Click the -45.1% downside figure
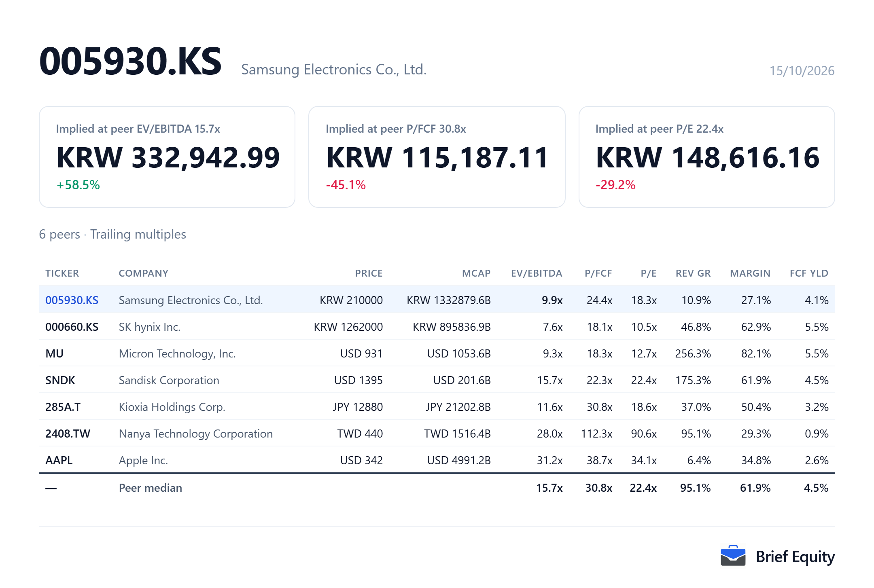The width and height of the screenshot is (874, 588). (346, 185)
